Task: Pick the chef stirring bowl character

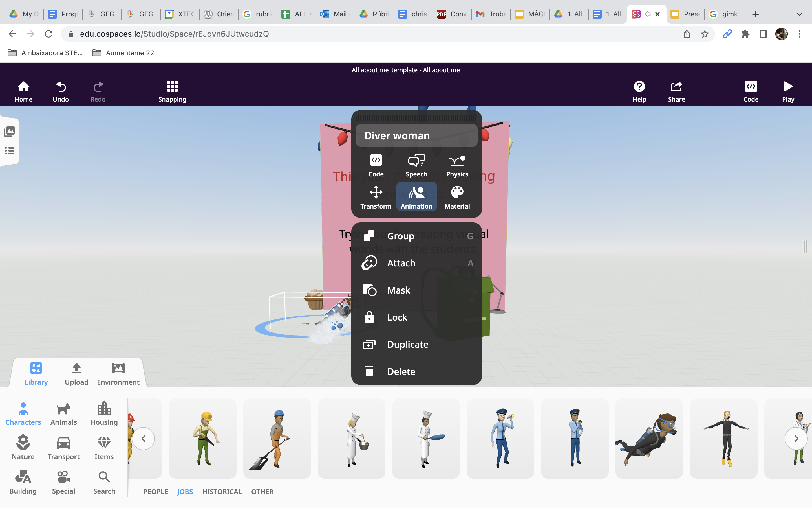Action: (x=352, y=438)
